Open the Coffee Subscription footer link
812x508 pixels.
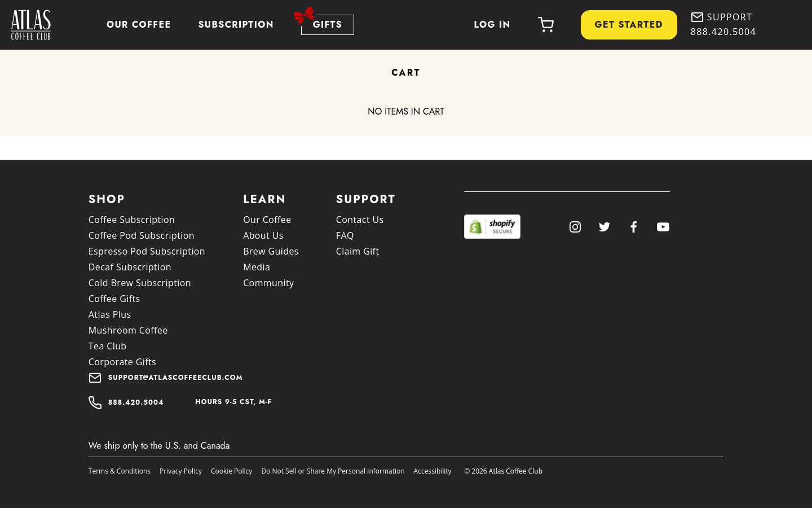[131, 220]
